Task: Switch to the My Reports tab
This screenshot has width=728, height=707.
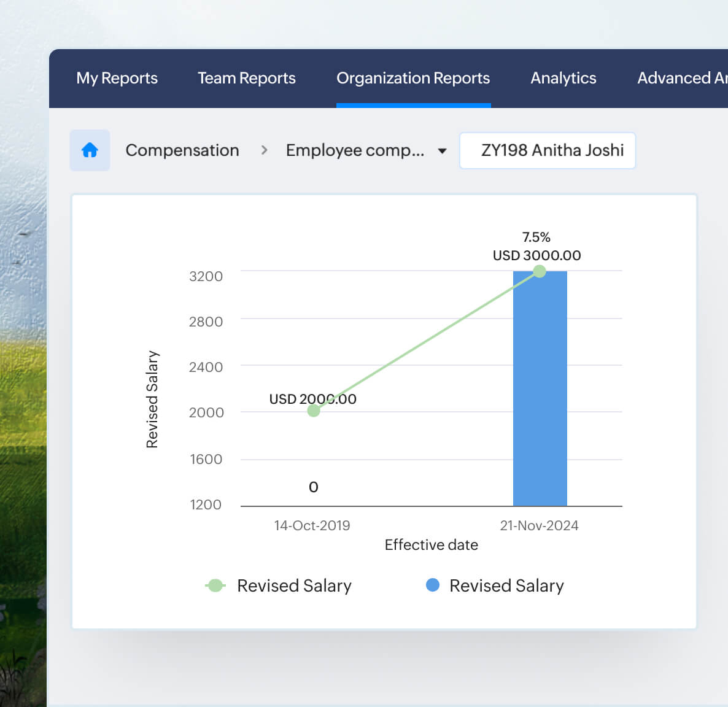Action: (x=117, y=78)
